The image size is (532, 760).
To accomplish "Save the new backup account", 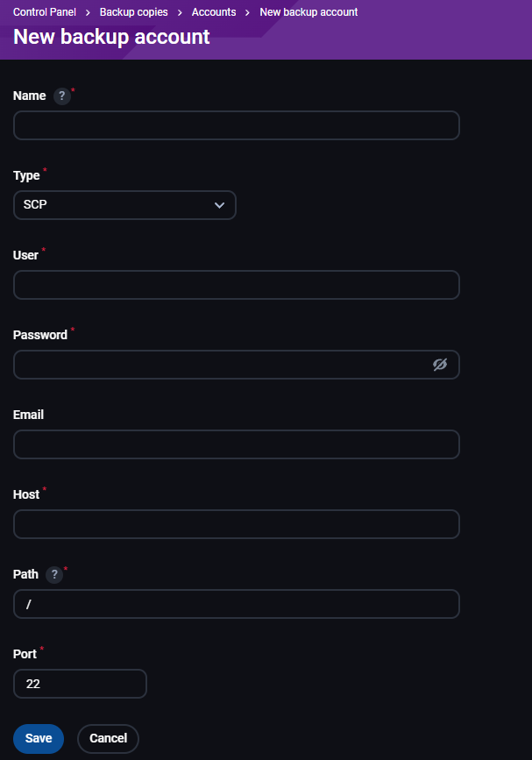I will coord(39,738).
